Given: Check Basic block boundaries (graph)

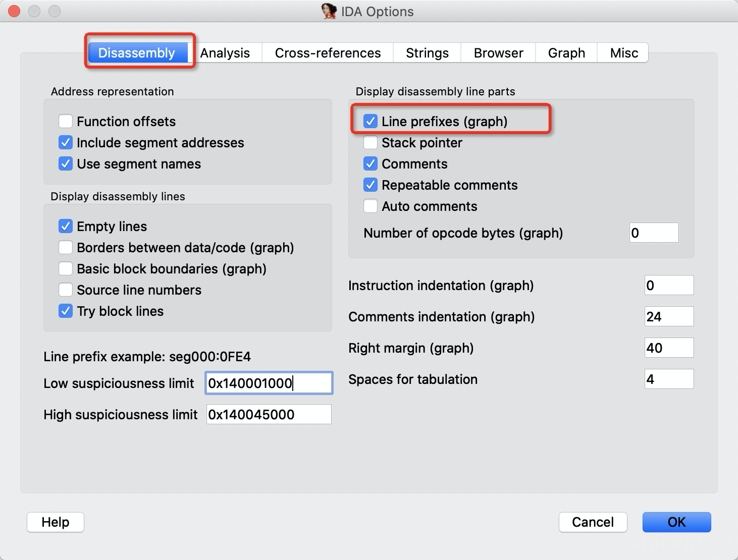Looking at the screenshot, I should coord(66,269).
